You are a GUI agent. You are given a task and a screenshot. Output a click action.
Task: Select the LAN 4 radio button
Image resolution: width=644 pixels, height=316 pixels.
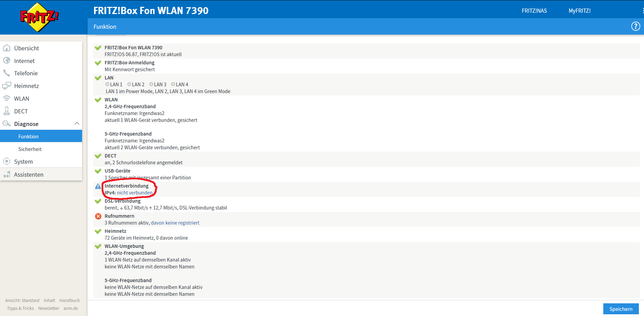coord(173,84)
